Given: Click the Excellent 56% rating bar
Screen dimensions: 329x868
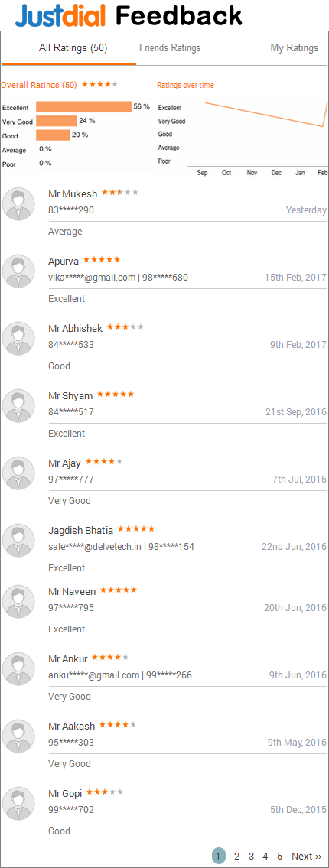Looking at the screenshot, I should [x=83, y=107].
